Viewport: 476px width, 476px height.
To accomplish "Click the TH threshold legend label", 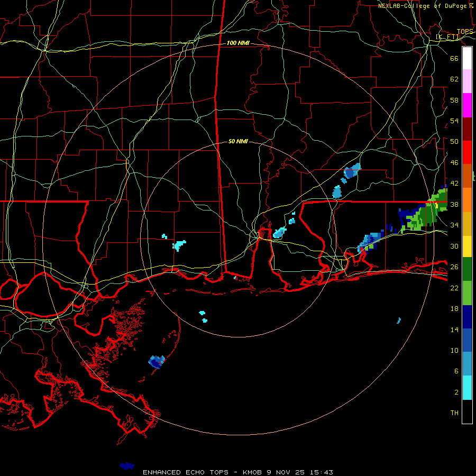I will (x=454, y=413).
